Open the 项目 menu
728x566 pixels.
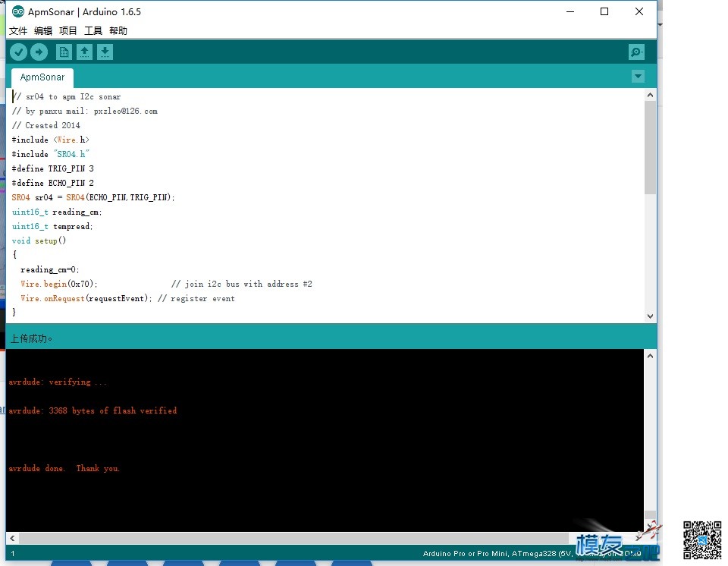point(67,30)
